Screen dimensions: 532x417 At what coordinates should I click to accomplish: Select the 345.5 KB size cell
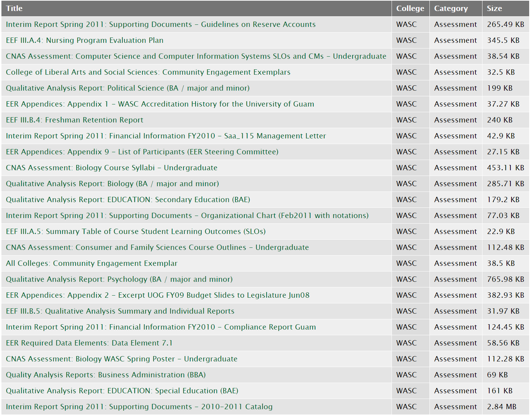point(506,40)
